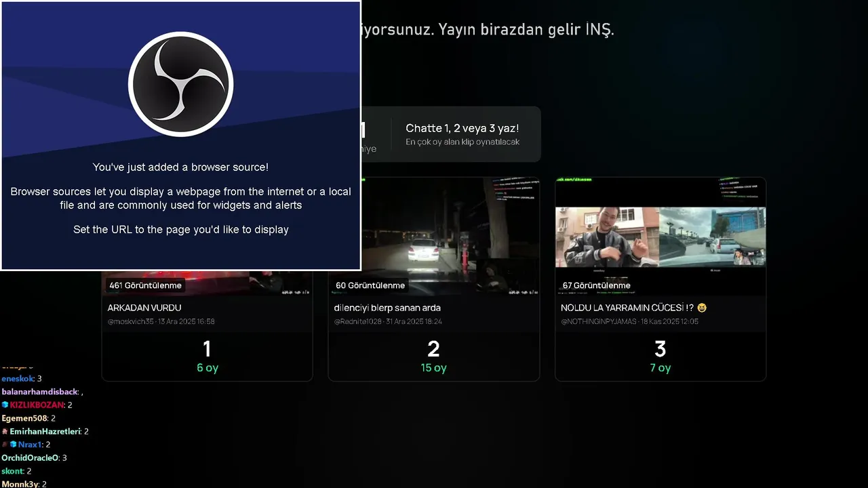The width and height of the screenshot is (868, 488).
Task: Select the clip title ARKADAN VURDU
Action: (x=144, y=308)
